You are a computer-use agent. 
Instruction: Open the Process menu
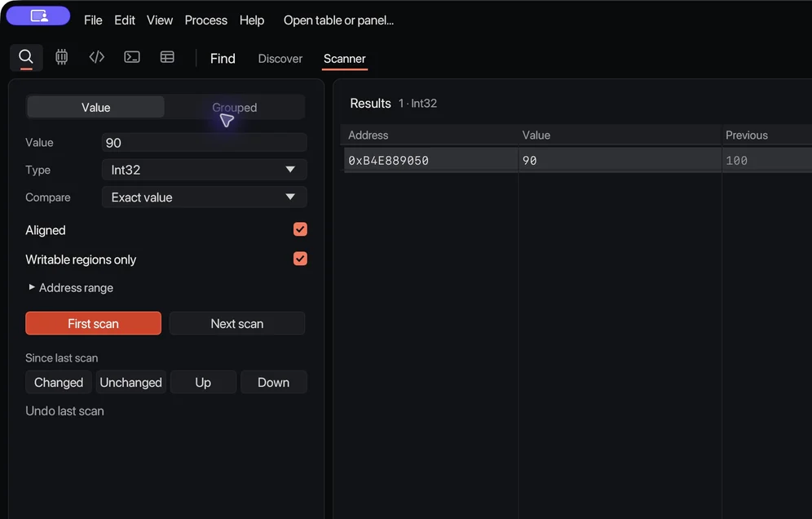[x=206, y=20]
